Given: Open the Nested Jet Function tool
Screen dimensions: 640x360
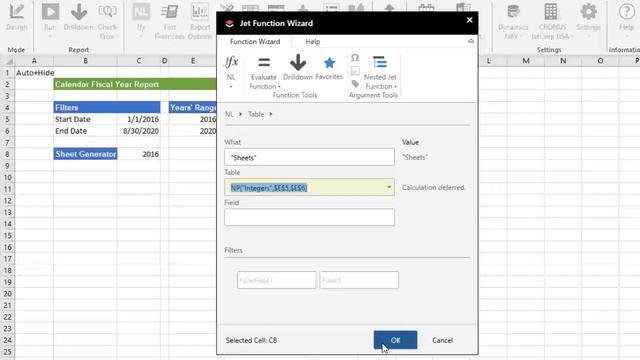Looking at the screenshot, I should (x=380, y=62).
